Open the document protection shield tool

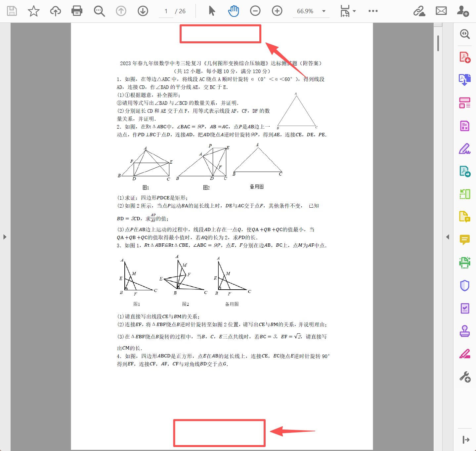[x=464, y=285]
